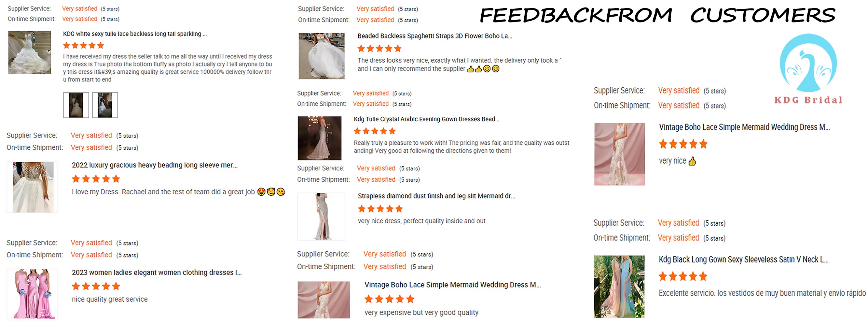868x326 pixels.
Task: Open Strapless diamond dust finish product title
Action: 436,196
